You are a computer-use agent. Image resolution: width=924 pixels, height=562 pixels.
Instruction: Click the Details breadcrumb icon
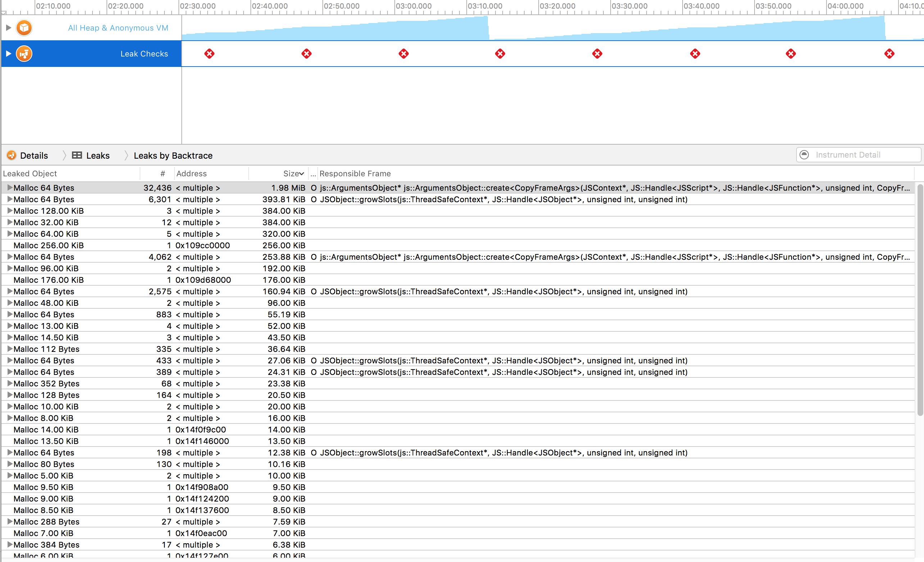coord(12,155)
